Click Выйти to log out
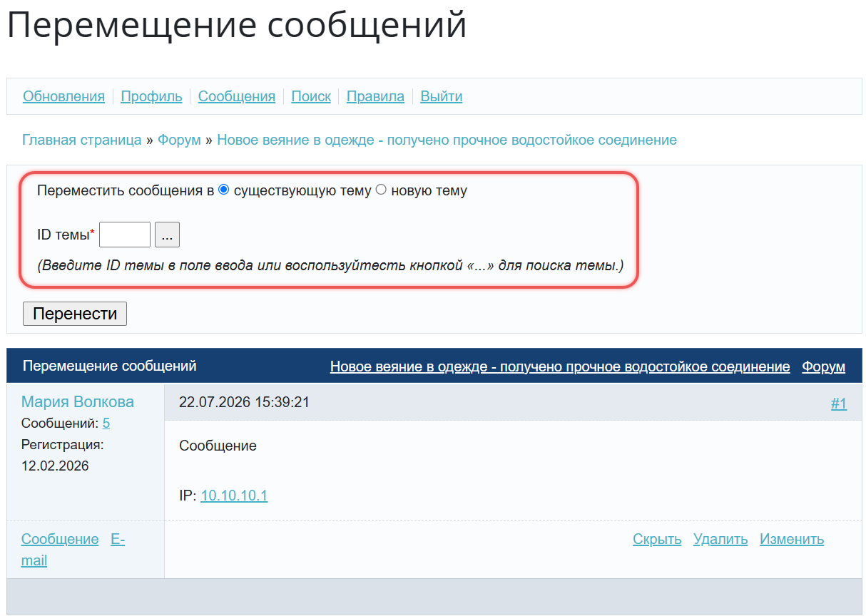866x616 pixels. (x=442, y=96)
